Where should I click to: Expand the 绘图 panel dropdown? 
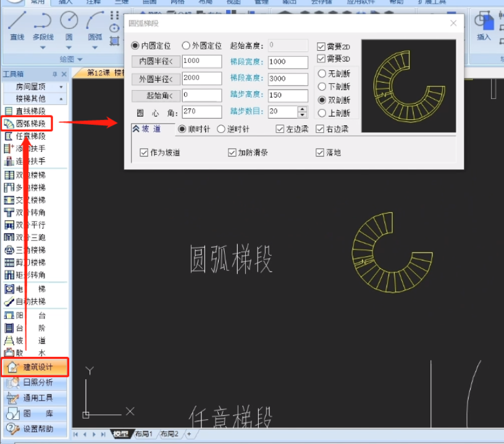[x=80, y=59]
